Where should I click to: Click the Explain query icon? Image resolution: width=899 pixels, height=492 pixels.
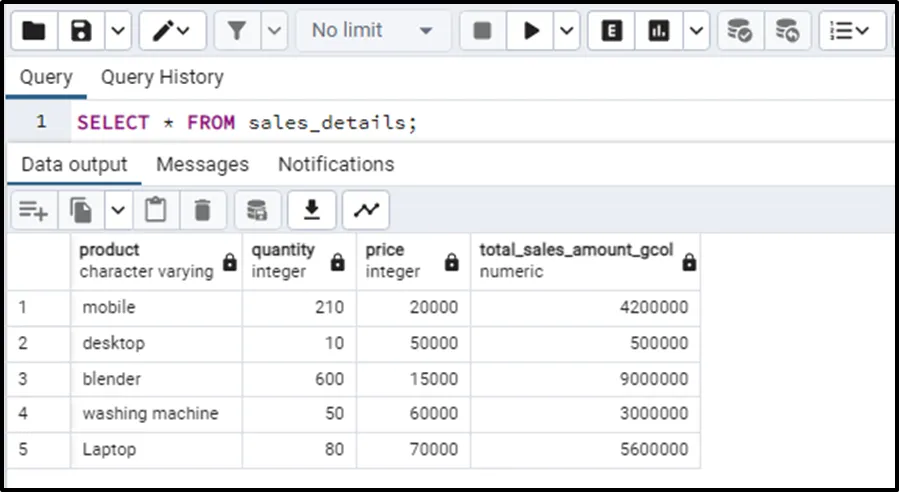click(x=612, y=31)
